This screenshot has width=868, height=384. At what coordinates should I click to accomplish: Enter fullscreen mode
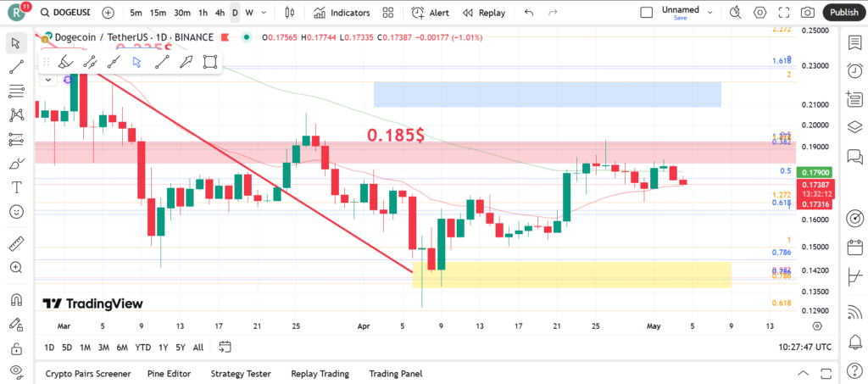pyautogui.click(x=784, y=12)
